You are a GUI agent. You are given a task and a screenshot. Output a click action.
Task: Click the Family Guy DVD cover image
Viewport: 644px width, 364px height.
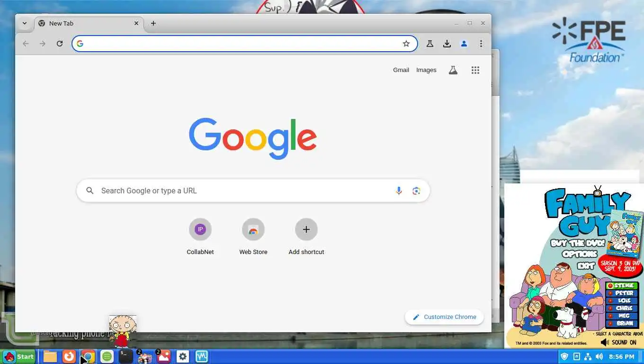625,233
